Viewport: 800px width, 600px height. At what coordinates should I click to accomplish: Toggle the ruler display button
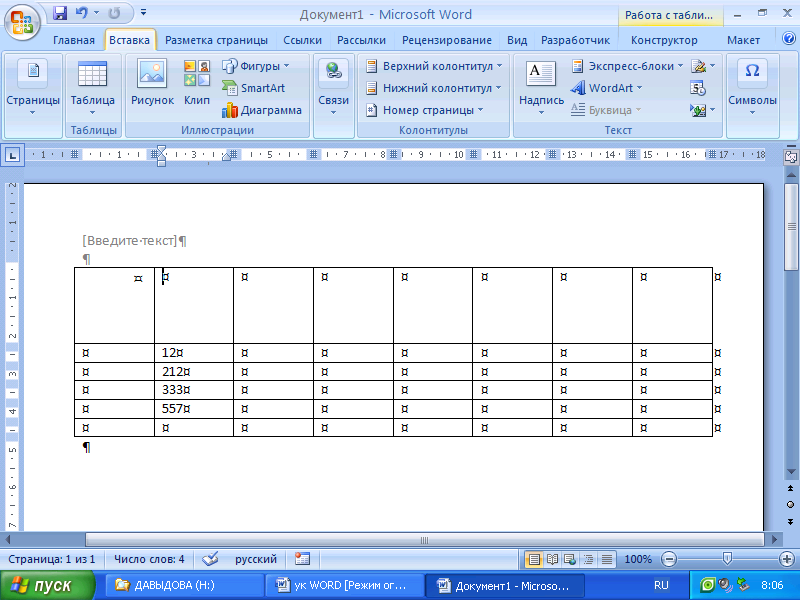click(790, 158)
